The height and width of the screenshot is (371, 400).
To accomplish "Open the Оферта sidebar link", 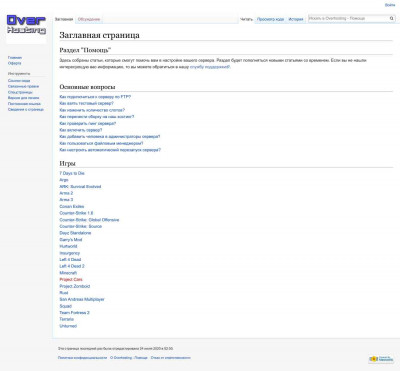I will 14,63.
